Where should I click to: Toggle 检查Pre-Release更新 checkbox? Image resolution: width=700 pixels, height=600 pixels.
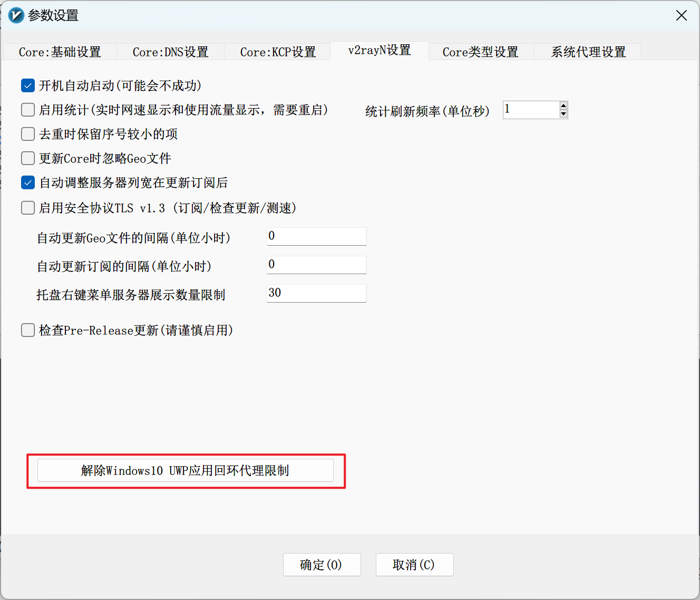pyautogui.click(x=28, y=330)
